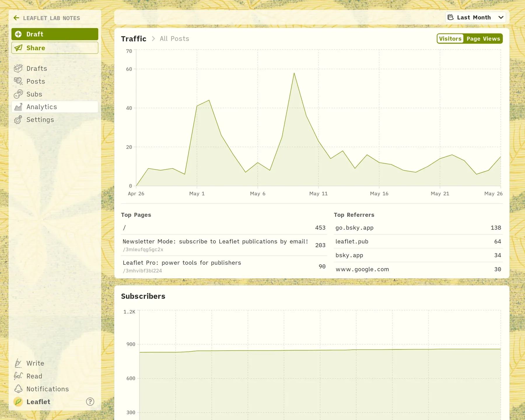Screen dimensions: 525x420
Task: Open help via the question mark icon
Action: 90,402
